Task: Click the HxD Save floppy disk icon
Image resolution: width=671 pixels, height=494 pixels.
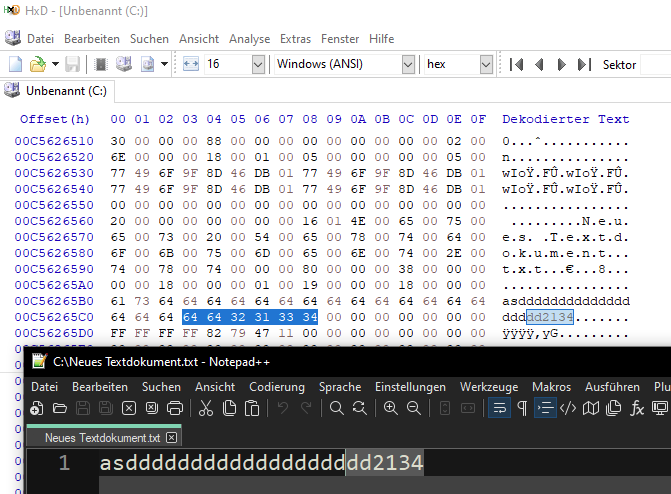Action: 72,64
